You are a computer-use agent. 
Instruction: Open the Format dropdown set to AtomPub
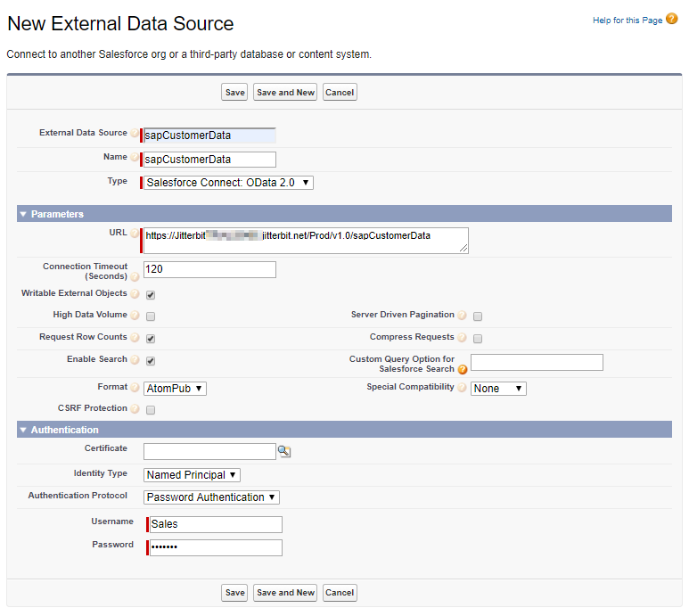pyautogui.click(x=175, y=389)
